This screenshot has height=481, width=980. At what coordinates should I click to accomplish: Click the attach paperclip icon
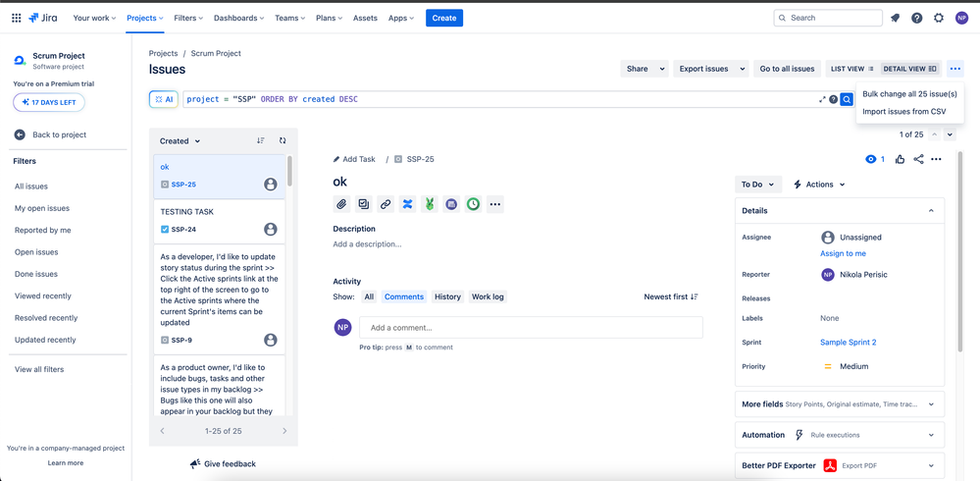(342, 204)
